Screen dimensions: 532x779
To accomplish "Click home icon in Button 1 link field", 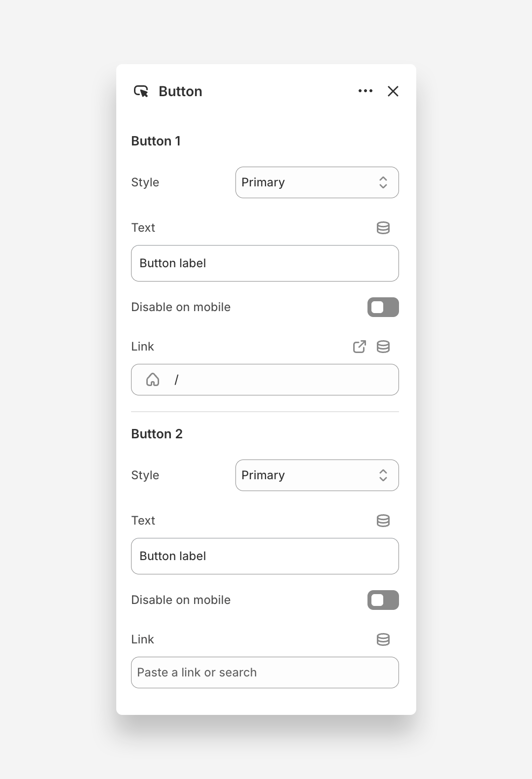I will pos(153,380).
